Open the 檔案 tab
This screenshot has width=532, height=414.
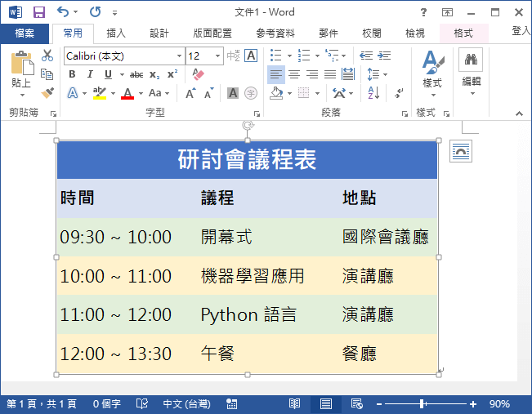coord(25,33)
